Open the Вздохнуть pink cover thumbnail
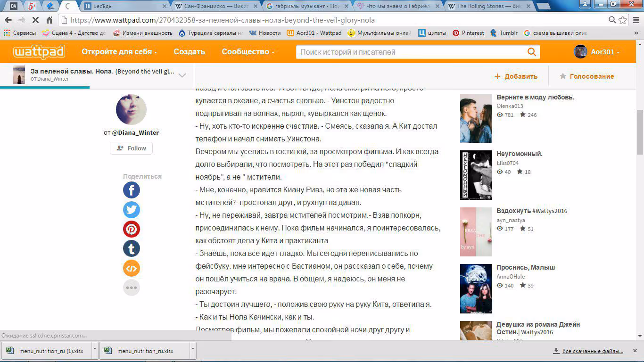This screenshot has width=644, height=362. [476, 232]
